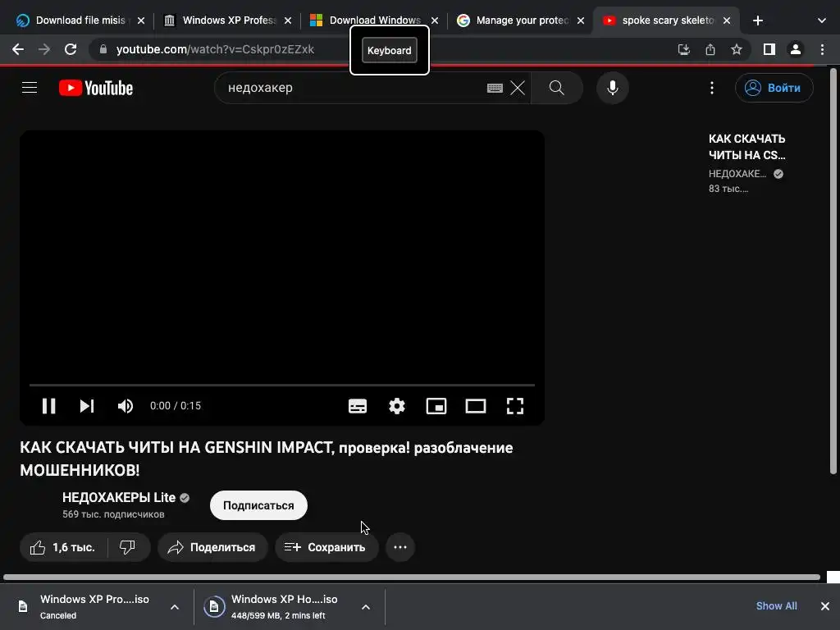This screenshot has height=630, width=840.
Task: Share video with Поделиться button
Action: pos(212,547)
